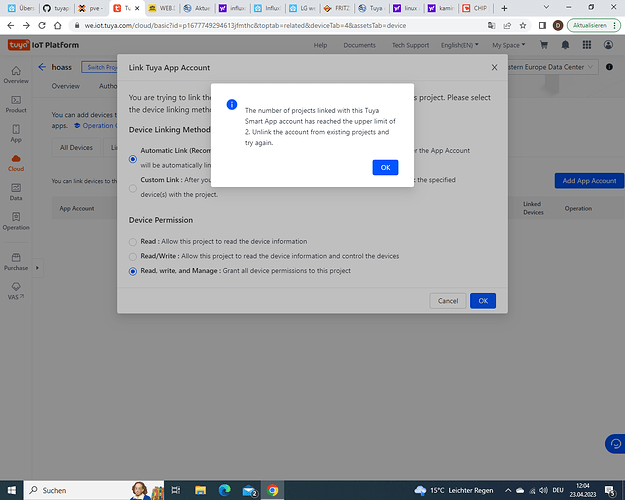Switch to the FRITZ browser tab
This screenshot has height=500, width=625.
[337, 8]
